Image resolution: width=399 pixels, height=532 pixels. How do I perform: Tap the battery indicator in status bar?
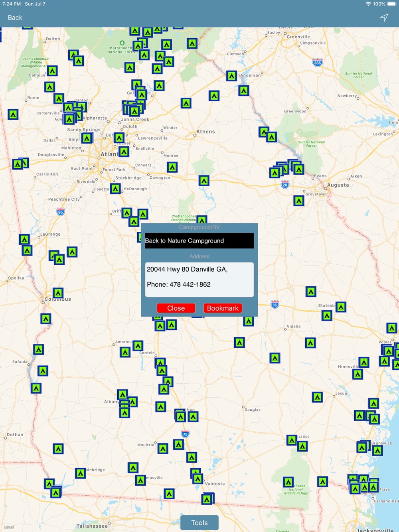(x=392, y=4)
